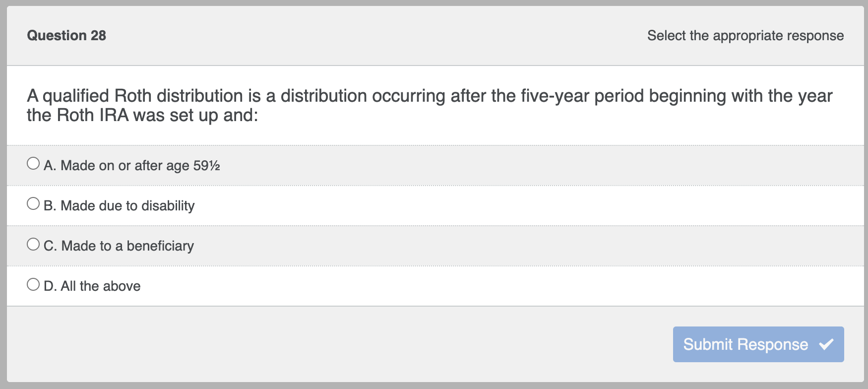Click the Submit Response button

click(x=758, y=344)
